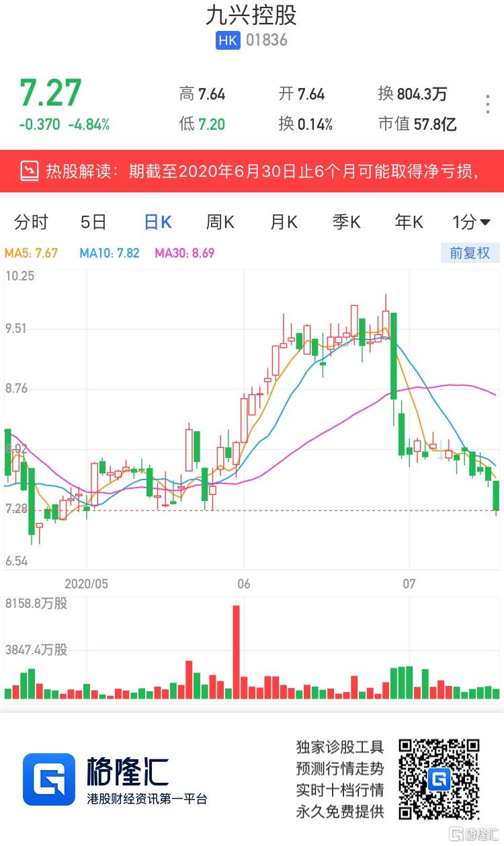Viewport: 504px width, 846px height.
Task: Tap the 换 0.14% turnover rate
Action: [306, 124]
